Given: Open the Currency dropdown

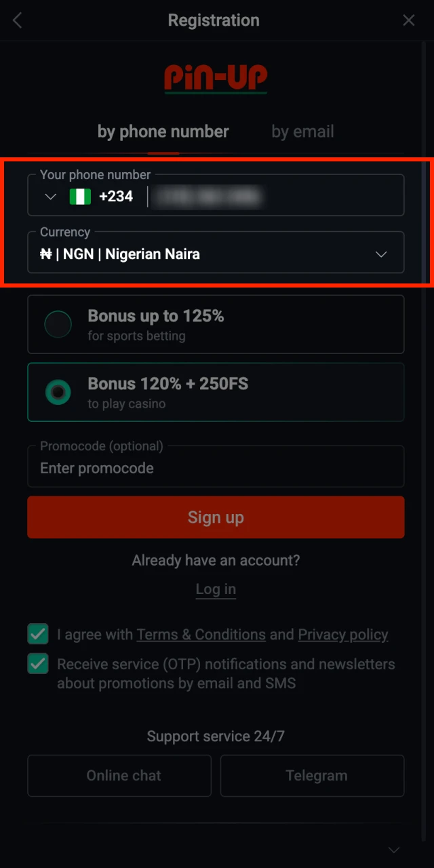Looking at the screenshot, I should coord(216,254).
